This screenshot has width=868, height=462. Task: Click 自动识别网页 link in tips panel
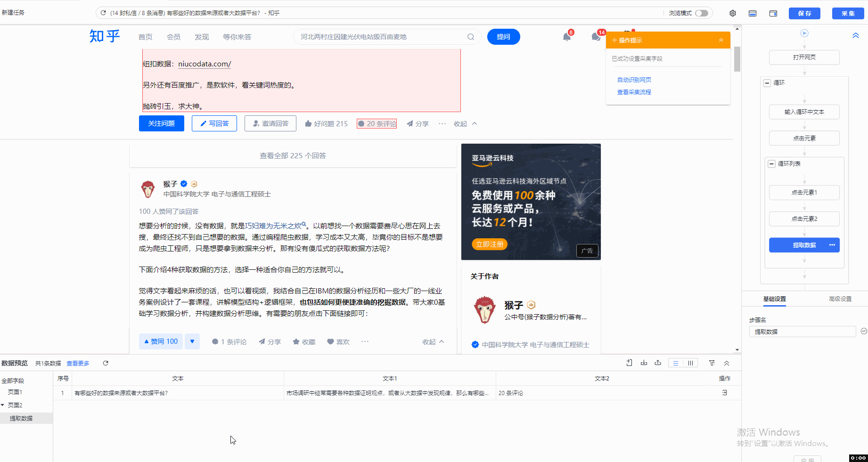click(634, 80)
